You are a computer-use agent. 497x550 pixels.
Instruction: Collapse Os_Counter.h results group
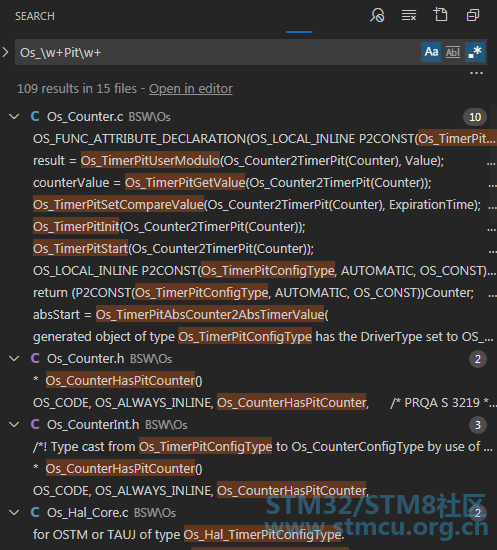[14, 359]
